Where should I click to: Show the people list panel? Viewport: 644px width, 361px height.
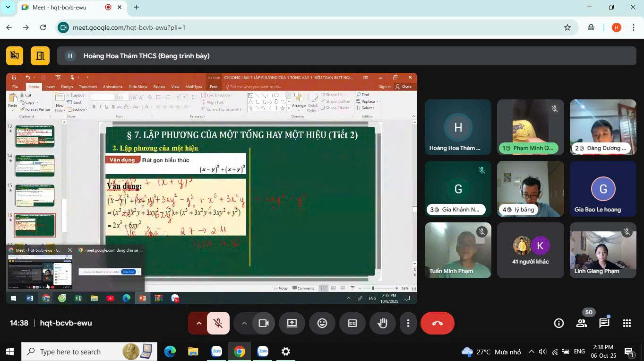click(x=582, y=323)
